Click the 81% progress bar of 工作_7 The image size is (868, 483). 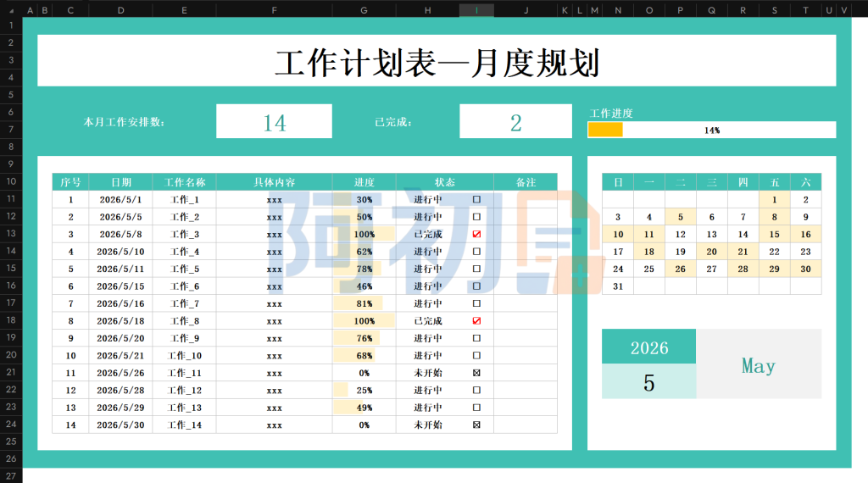pyautogui.click(x=358, y=303)
